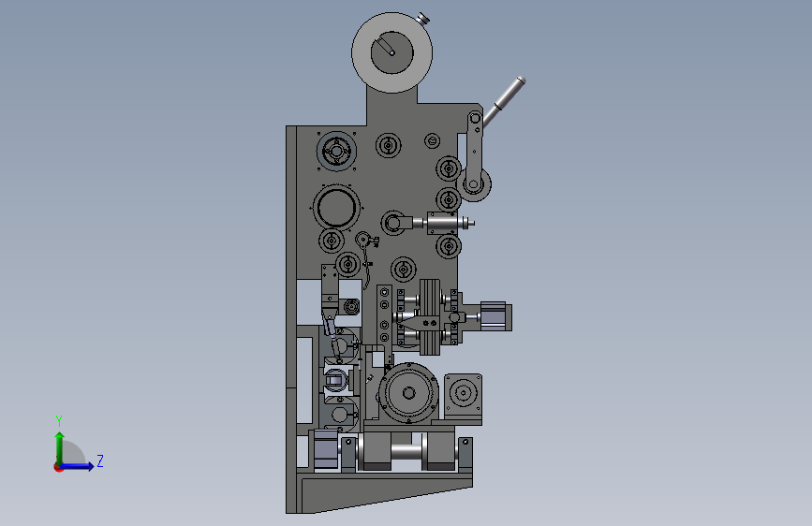
Task: Select the large reel disc at the model top
Action: click(392, 52)
